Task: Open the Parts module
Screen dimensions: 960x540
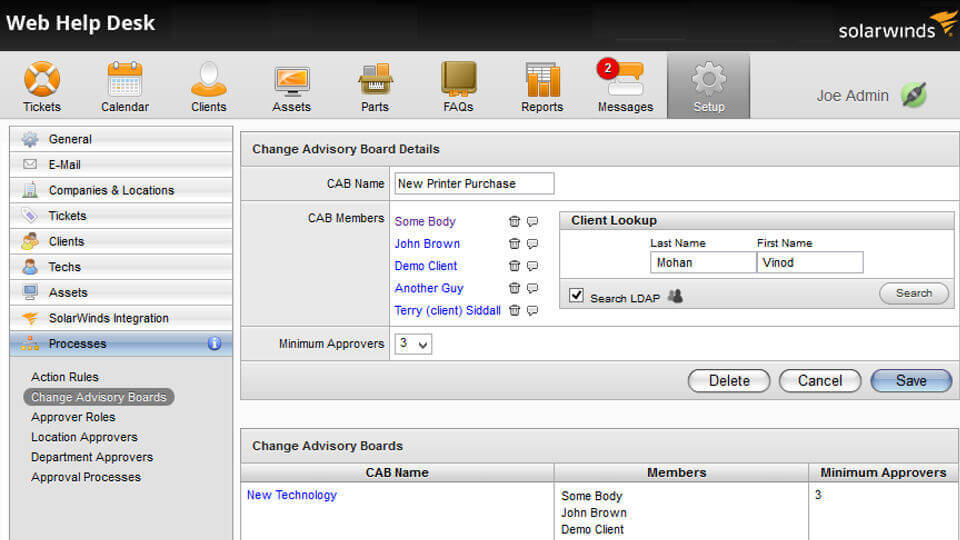Action: coord(375,87)
